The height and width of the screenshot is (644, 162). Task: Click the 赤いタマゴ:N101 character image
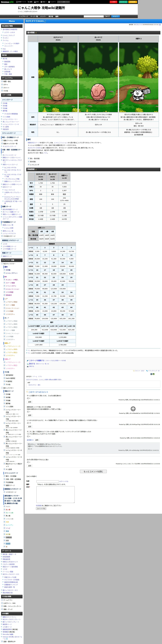(98, 77)
